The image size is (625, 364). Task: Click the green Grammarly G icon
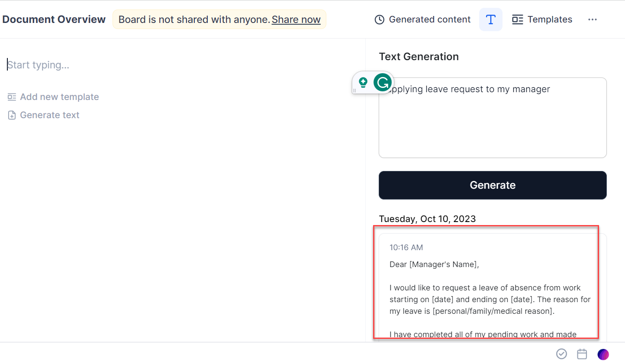tap(383, 82)
